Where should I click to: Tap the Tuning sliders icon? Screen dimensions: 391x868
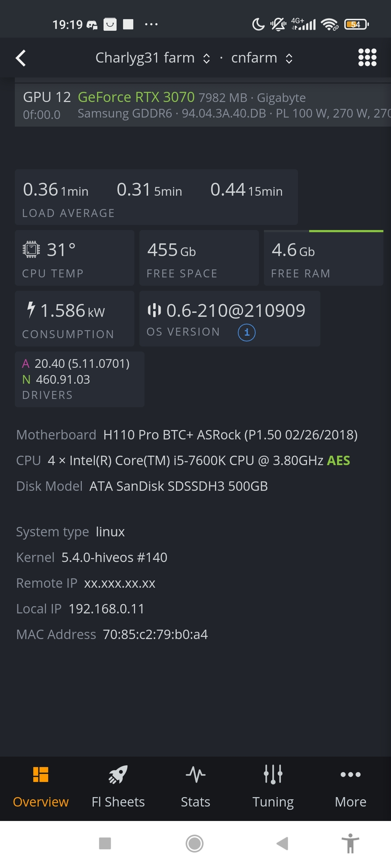(273, 774)
